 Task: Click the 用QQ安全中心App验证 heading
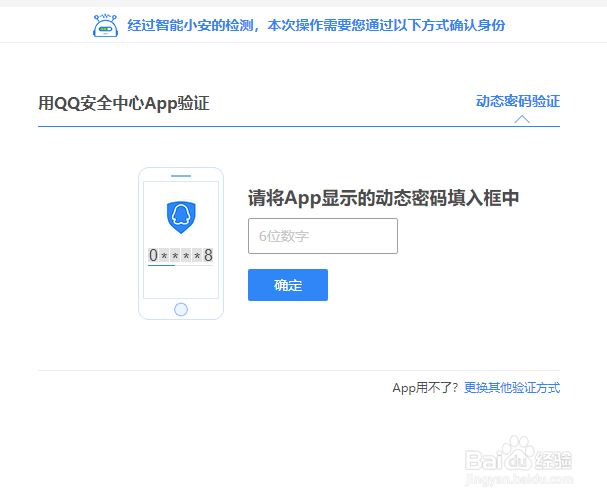[124, 103]
